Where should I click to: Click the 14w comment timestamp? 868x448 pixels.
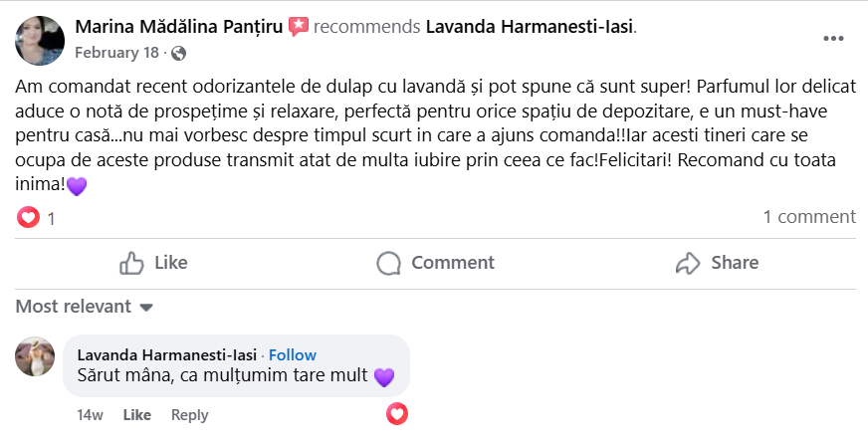[x=90, y=415]
